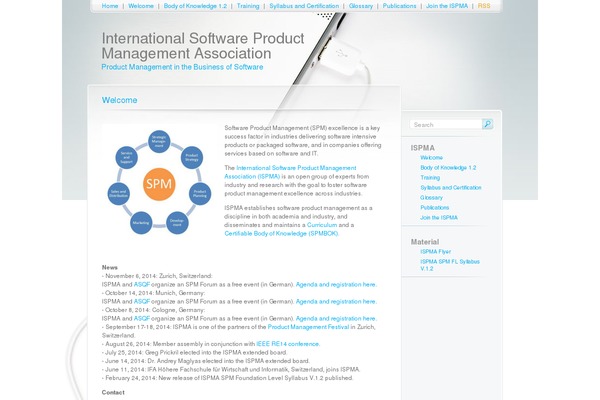The width and height of the screenshot is (600, 400).
Task: Click the Dr. Andrey Maglyas news line
Action: (206, 361)
